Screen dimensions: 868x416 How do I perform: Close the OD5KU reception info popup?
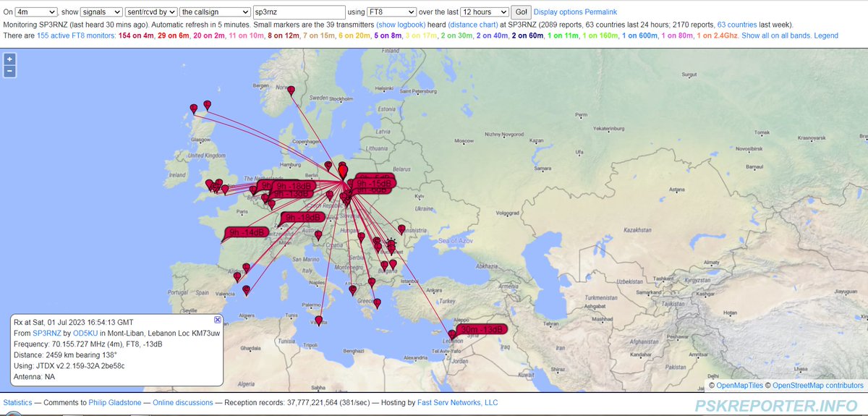[218, 320]
